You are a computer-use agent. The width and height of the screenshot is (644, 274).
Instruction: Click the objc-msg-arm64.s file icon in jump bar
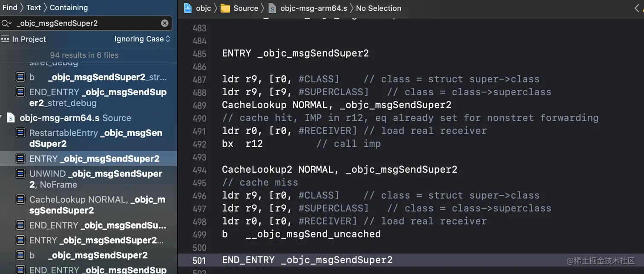tap(272, 8)
